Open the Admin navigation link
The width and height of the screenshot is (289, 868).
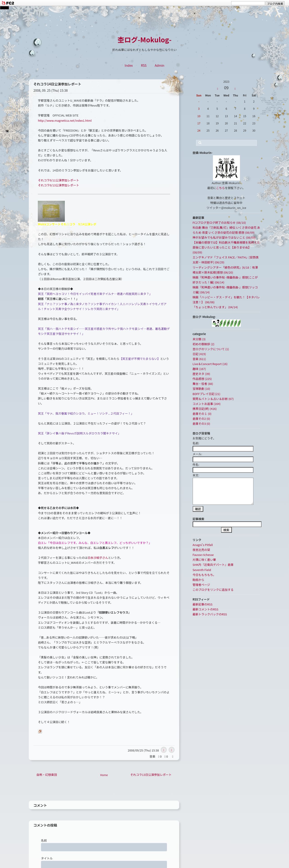pyautogui.click(x=160, y=65)
